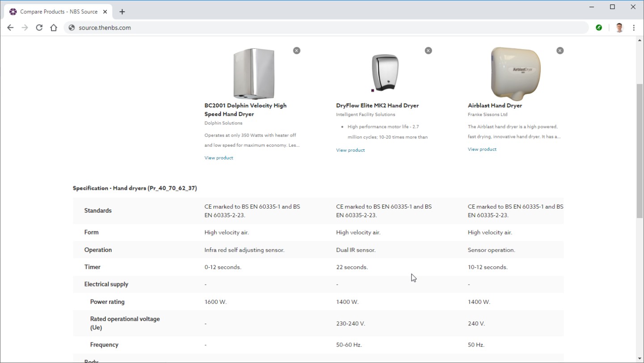Remove DryFlow Elite MK2 from comparison

tap(428, 51)
